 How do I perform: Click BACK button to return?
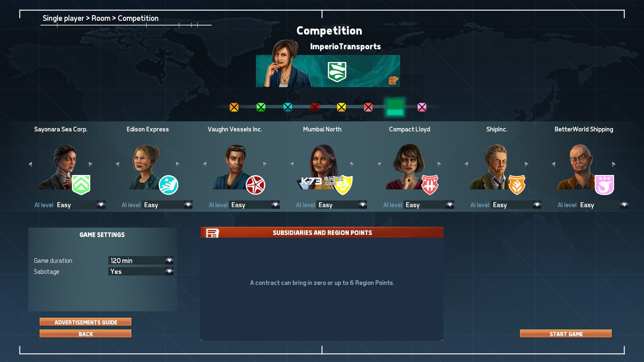86,334
